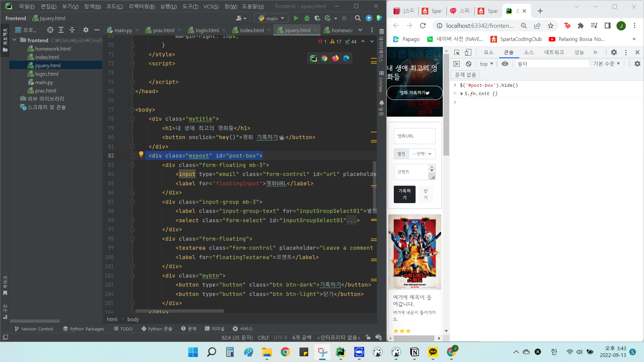Open preview in built-in PyCharm browser
Screen dimensions: 644x362
(314, 58)
